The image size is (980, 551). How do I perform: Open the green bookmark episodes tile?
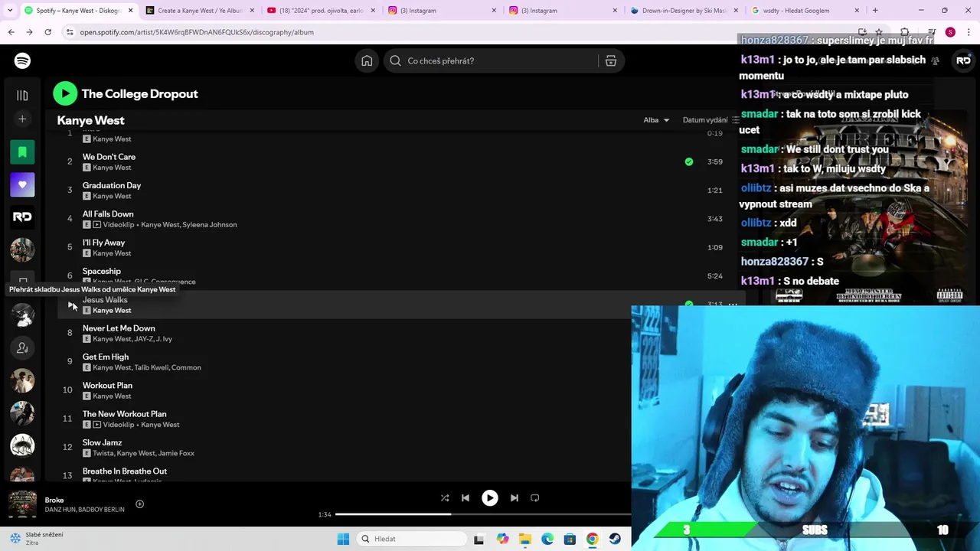tap(22, 152)
